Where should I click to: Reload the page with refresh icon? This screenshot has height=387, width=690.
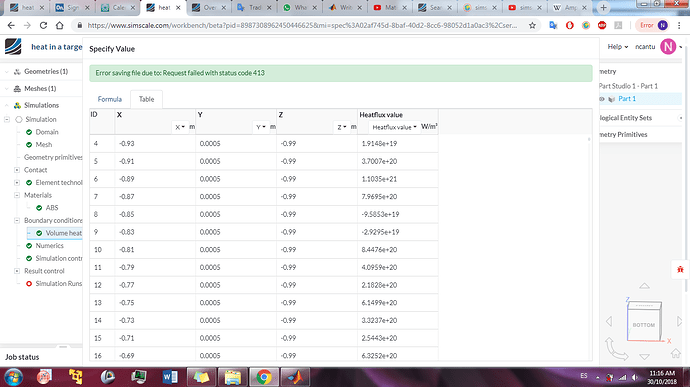[43, 26]
